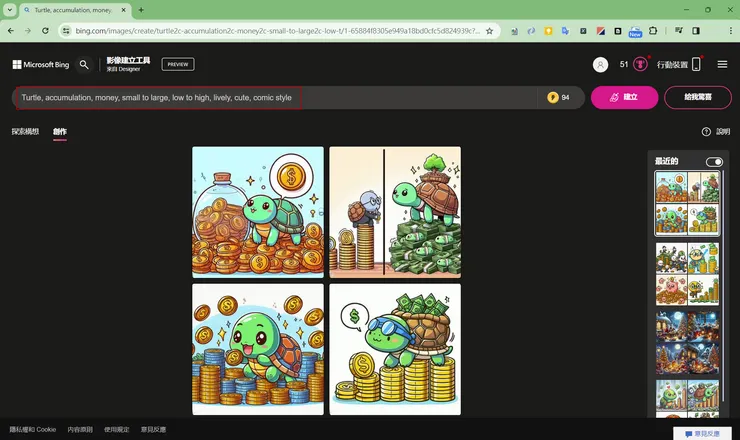The width and height of the screenshot is (740, 440).
Task: Click the Surprise Me button
Action: 698,97
